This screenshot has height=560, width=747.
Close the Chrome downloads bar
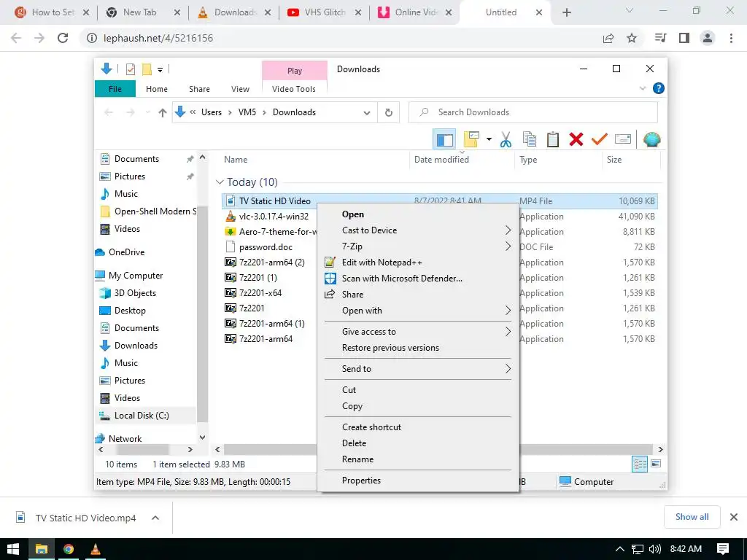click(734, 517)
